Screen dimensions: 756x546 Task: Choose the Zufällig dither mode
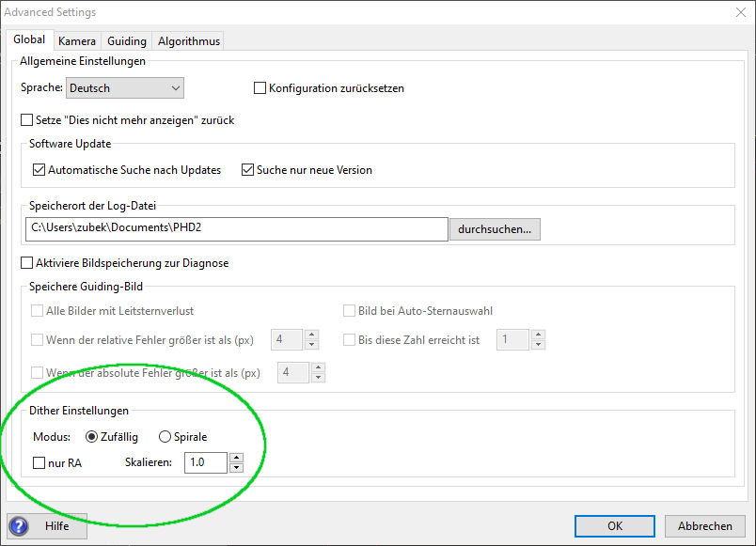[x=91, y=437]
